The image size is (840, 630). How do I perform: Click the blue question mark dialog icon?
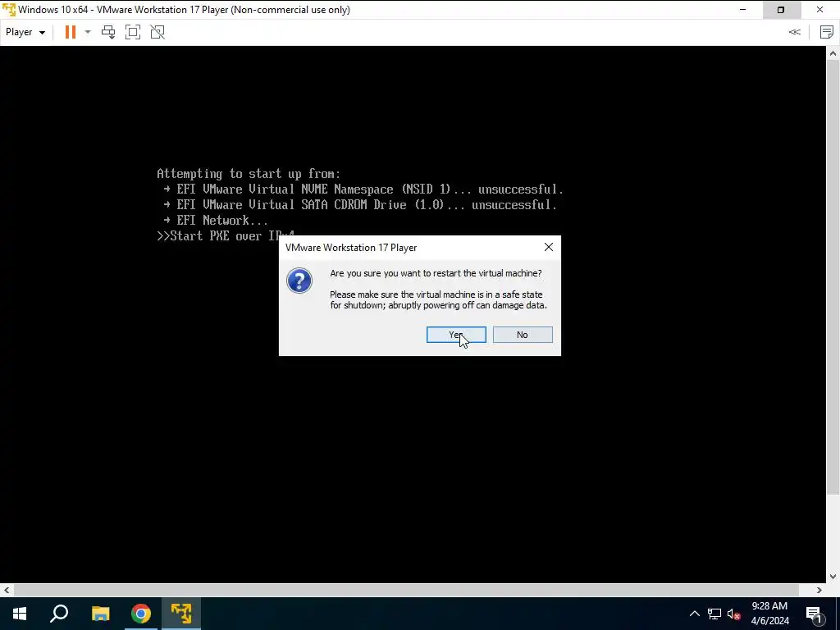tap(299, 281)
